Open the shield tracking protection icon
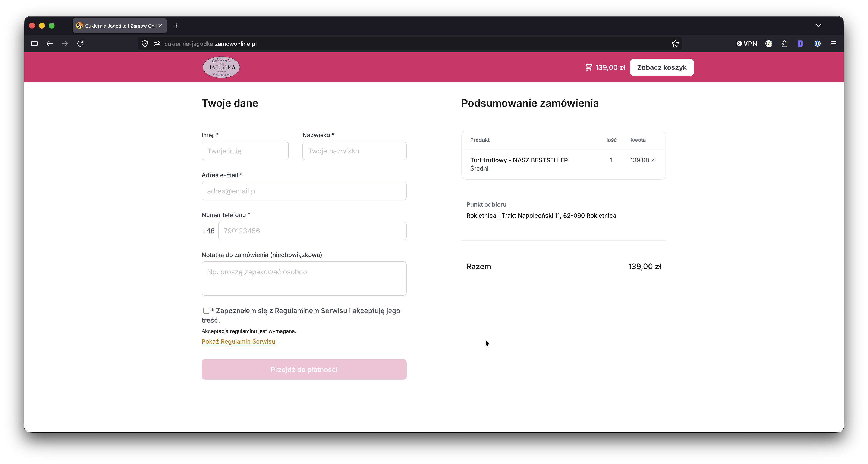868x464 pixels. point(145,44)
